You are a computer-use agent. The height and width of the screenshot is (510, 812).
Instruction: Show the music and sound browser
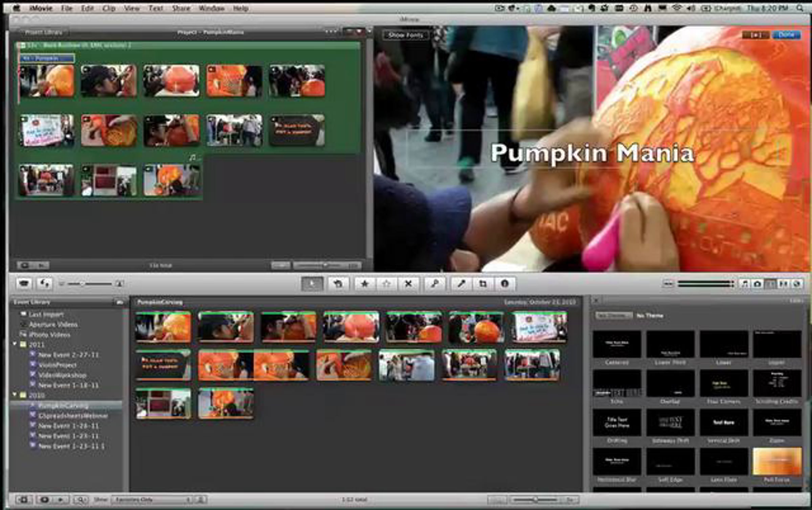(x=745, y=284)
